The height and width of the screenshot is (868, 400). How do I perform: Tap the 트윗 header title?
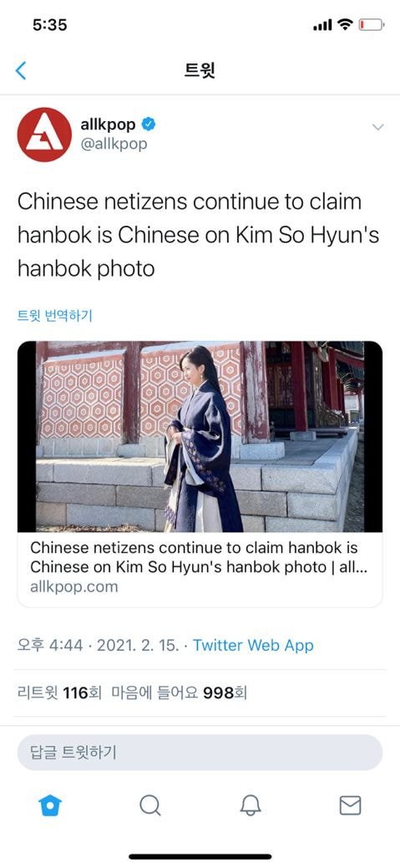[x=200, y=71]
